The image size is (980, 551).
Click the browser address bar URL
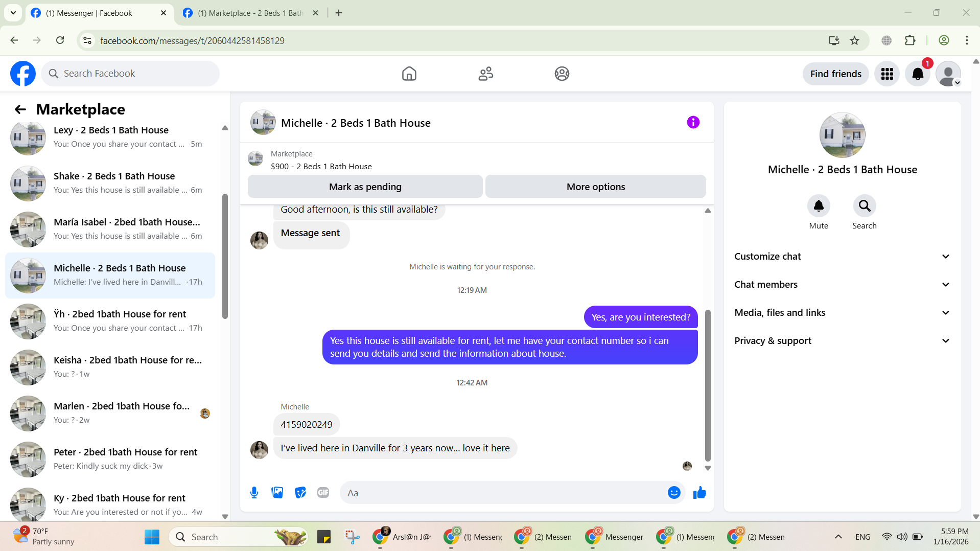[192, 40]
